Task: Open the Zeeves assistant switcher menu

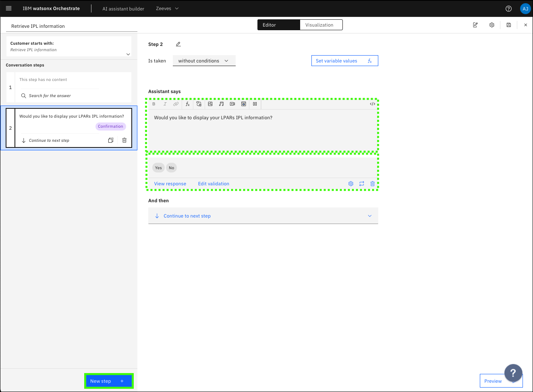Action: [x=167, y=8]
